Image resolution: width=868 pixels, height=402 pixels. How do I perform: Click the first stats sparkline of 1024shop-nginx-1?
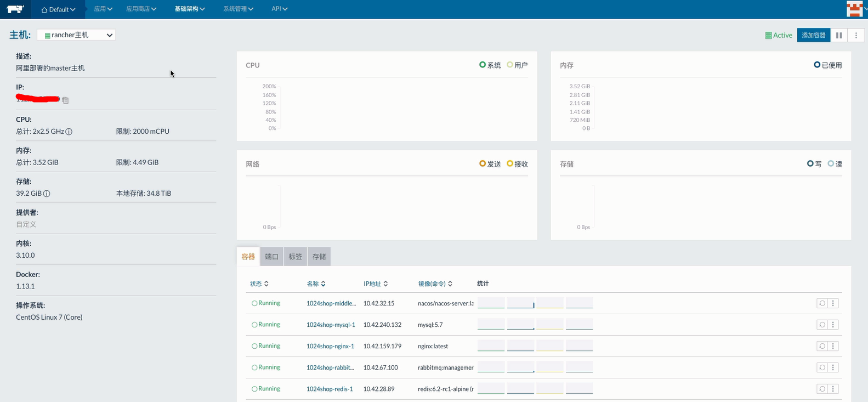pos(491,346)
